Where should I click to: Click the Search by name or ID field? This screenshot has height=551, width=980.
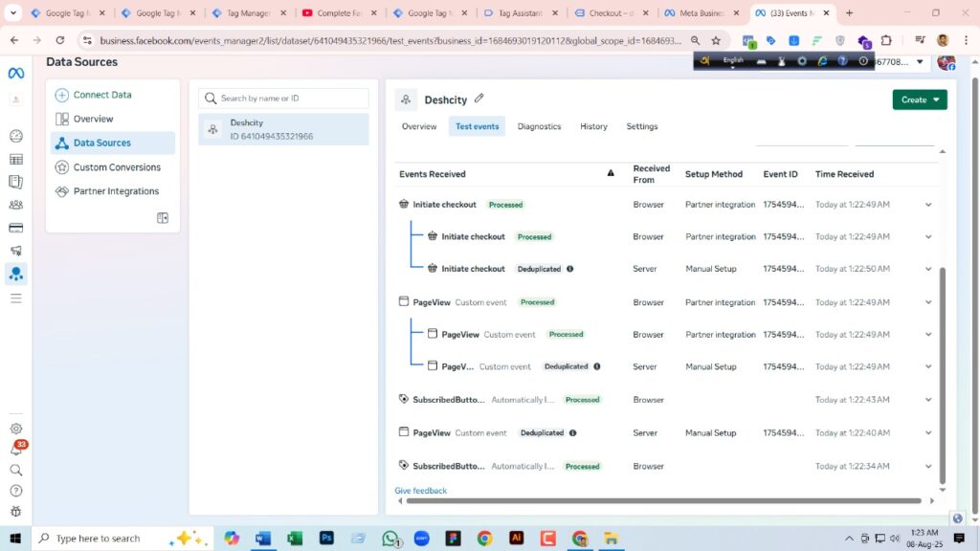pos(283,99)
